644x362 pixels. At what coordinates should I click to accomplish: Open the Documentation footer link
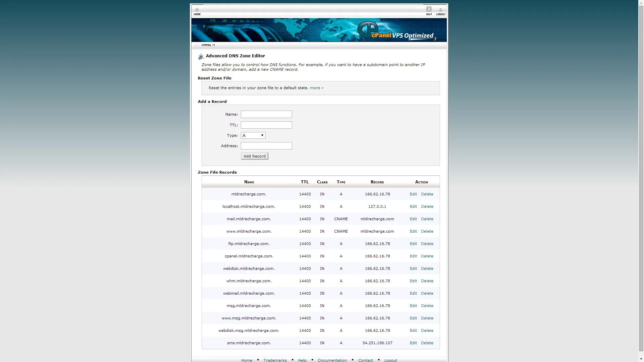[x=332, y=360]
